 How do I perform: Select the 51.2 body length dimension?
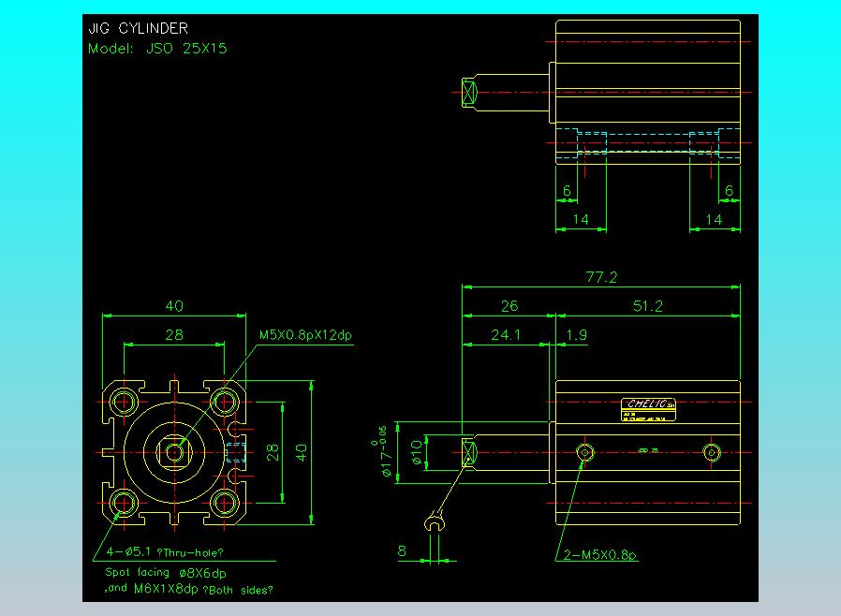coord(647,306)
